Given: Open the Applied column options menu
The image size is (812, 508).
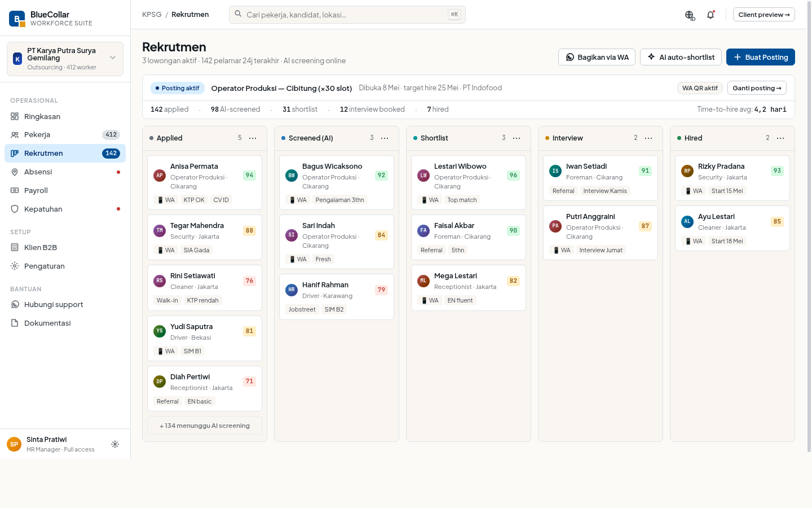Looking at the screenshot, I should click(x=253, y=138).
